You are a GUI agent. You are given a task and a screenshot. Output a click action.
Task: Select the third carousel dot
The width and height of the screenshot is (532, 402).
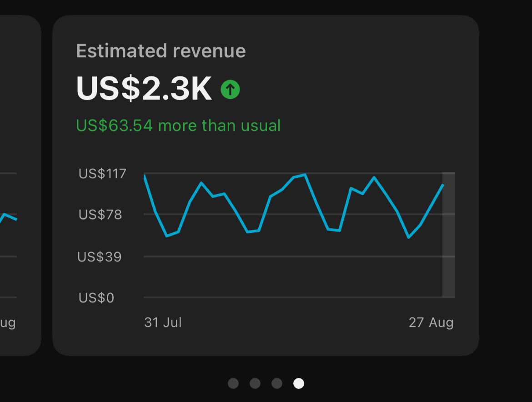point(277,383)
